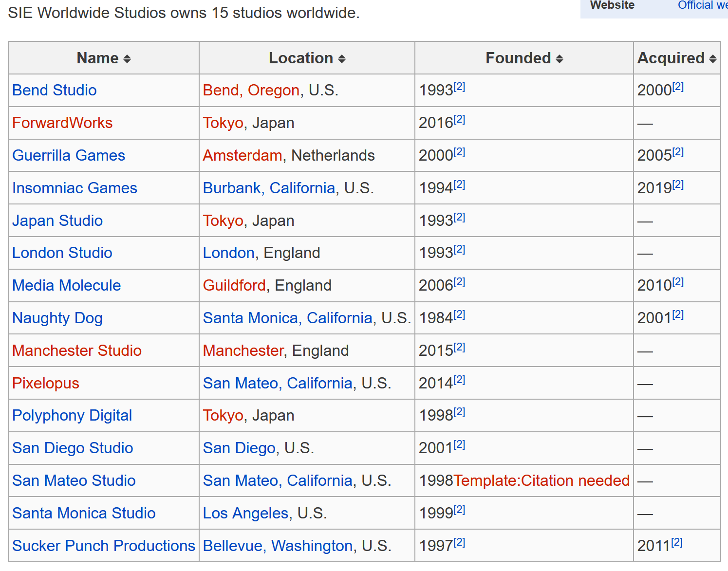
Task: Open the Polyphony Digital link
Action: (72, 415)
